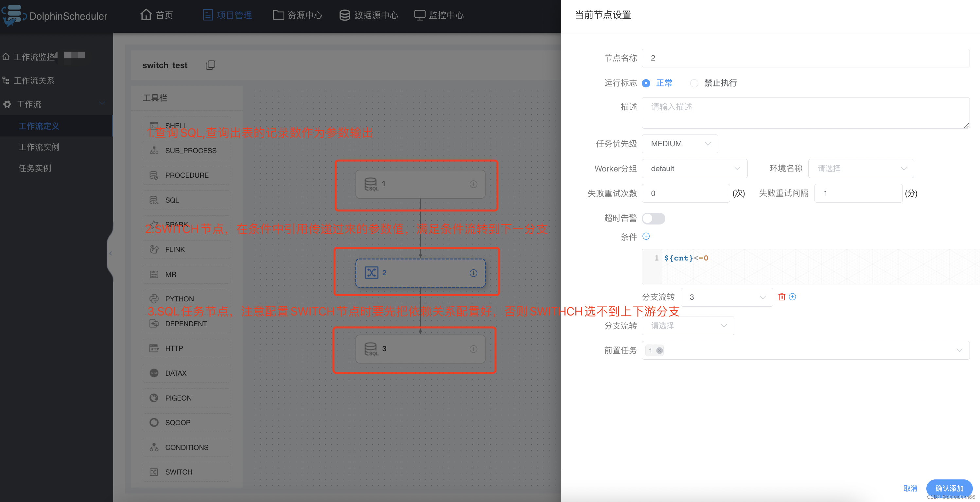Click the PYTHON node icon in toolbar
The image size is (980, 502).
point(153,298)
